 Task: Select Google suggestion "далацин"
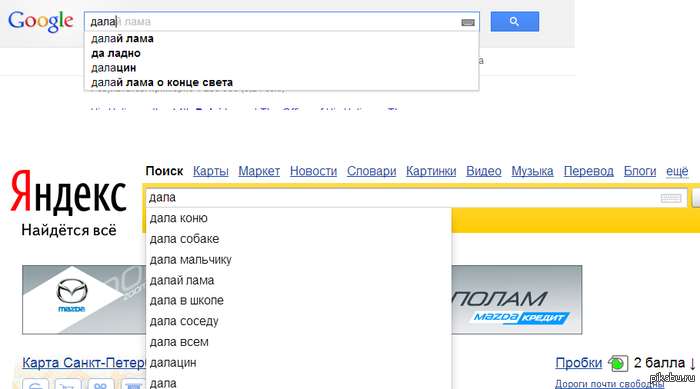pos(281,68)
